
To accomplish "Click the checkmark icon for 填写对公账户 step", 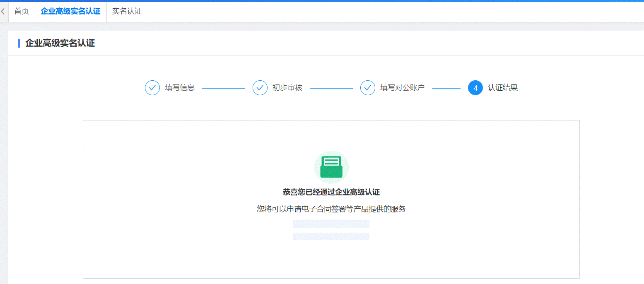I will [x=368, y=88].
